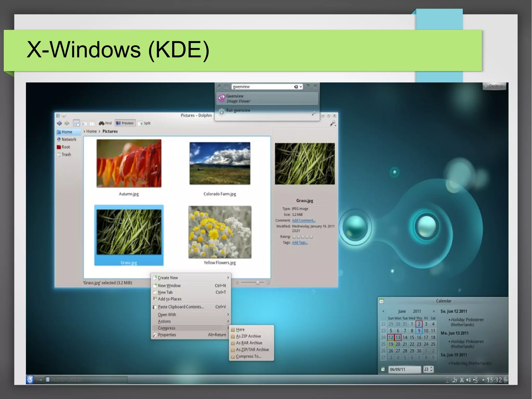Click the Desktop toolbox button
This screenshot has height=399, width=532.
coord(495,86)
